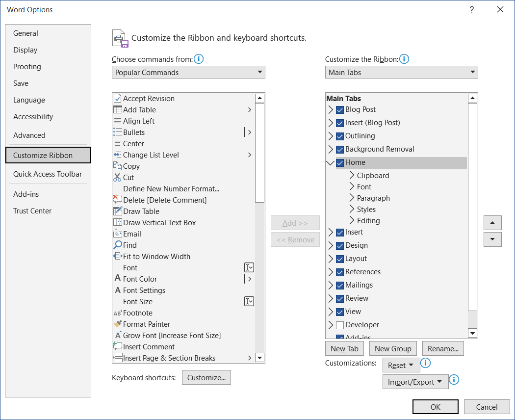Select the Accept Revision command icon
The width and height of the screenshot is (515, 420).
(x=117, y=98)
